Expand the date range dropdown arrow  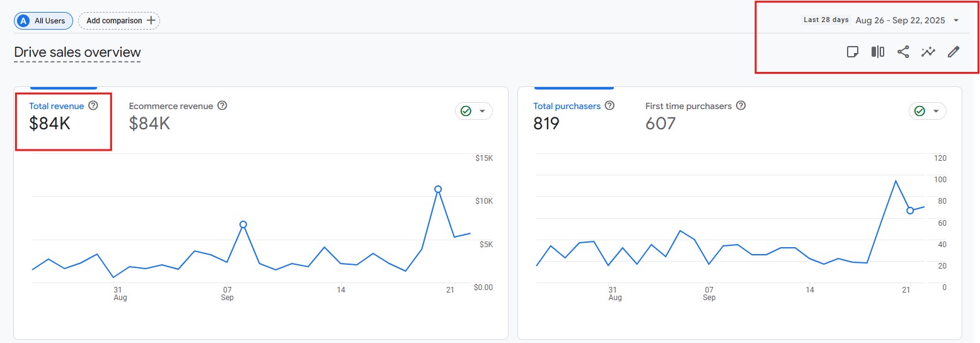[x=956, y=20]
